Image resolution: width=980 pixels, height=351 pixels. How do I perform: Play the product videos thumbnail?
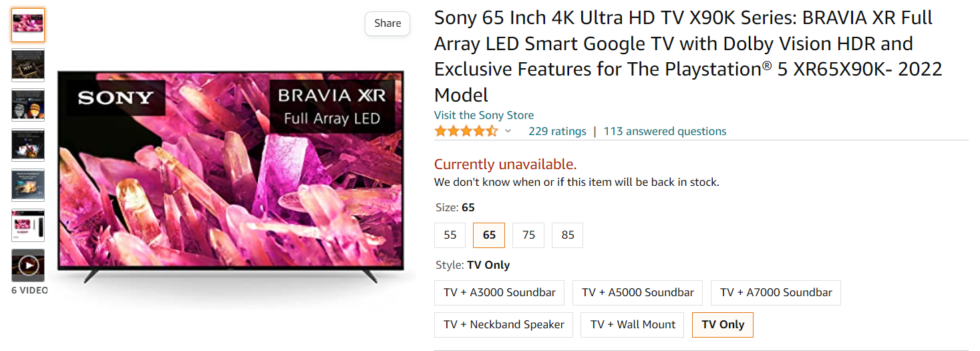coord(28,265)
